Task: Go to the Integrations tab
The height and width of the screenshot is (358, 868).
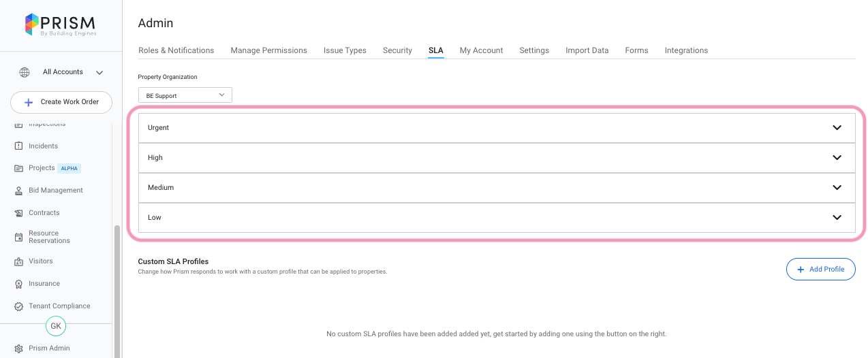Action: pyautogui.click(x=686, y=50)
